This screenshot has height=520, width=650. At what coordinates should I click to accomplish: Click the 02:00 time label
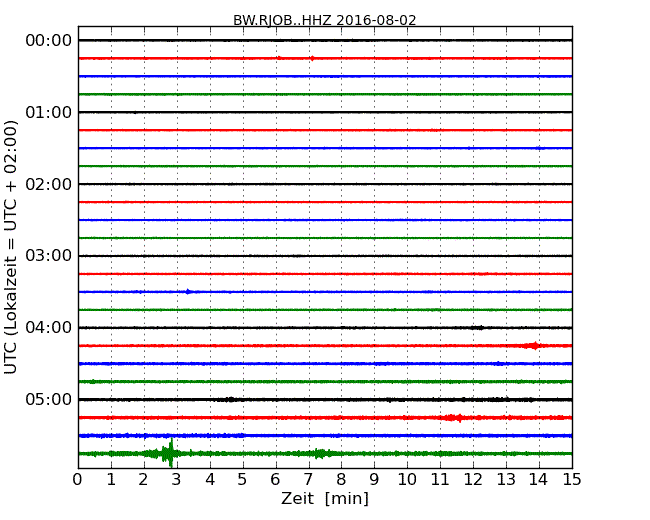[49, 184]
